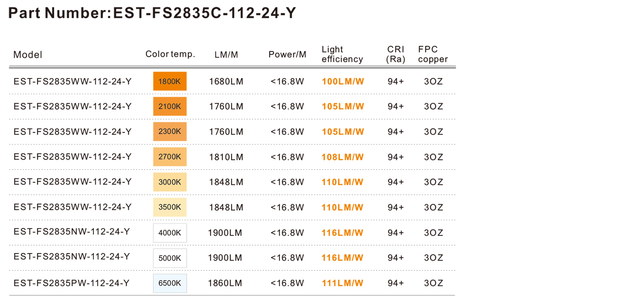Click the 116LM/W efficiency in 4000K row
Screen dimensions: 644x301
(342, 233)
